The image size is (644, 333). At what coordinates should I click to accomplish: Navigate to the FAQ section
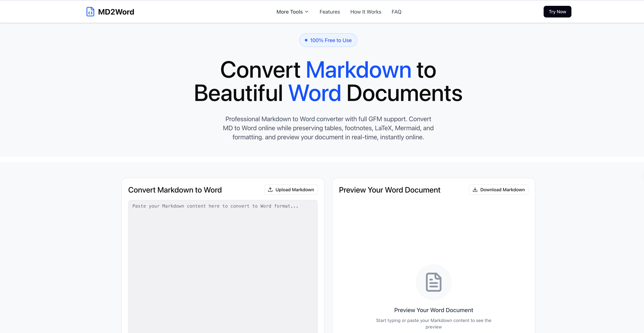[396, 11]
